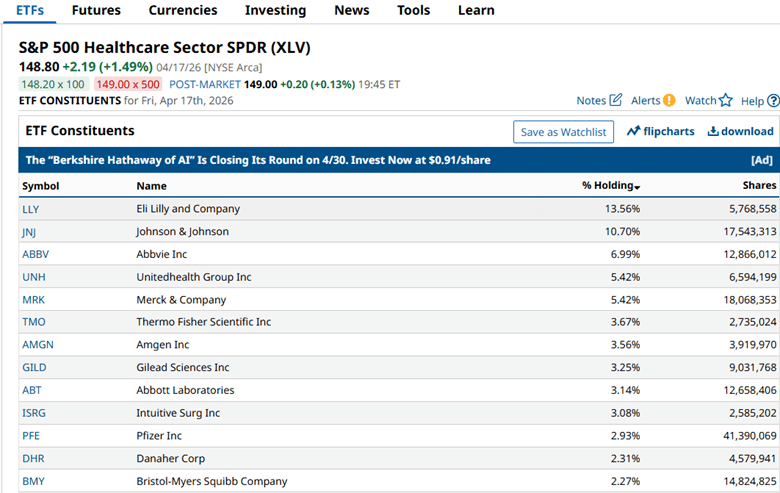Screen dimensions: 780x493
Task: Open the JNJ symbol link
Action: 29,232
